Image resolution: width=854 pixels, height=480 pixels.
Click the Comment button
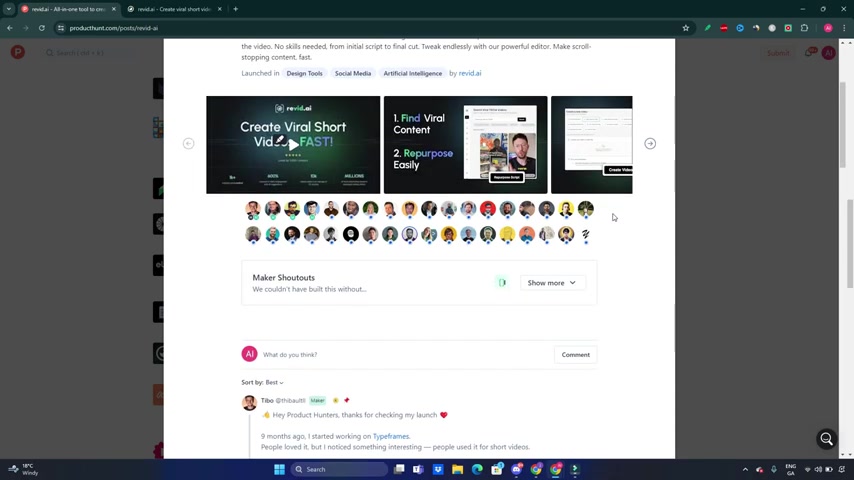575,355
